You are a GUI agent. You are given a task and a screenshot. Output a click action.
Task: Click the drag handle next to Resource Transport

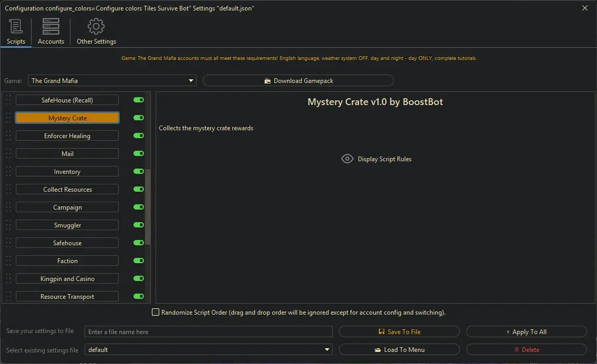8,297
